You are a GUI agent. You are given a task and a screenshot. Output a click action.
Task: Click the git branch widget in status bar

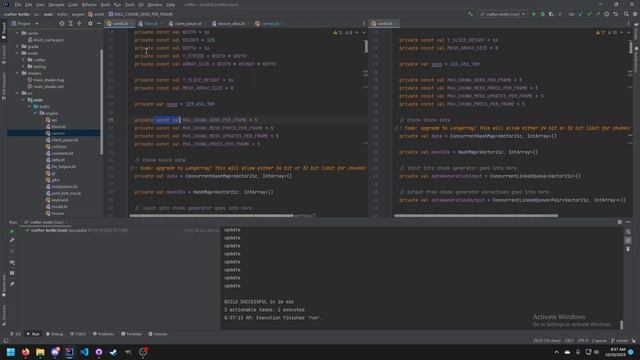[620, 340]
